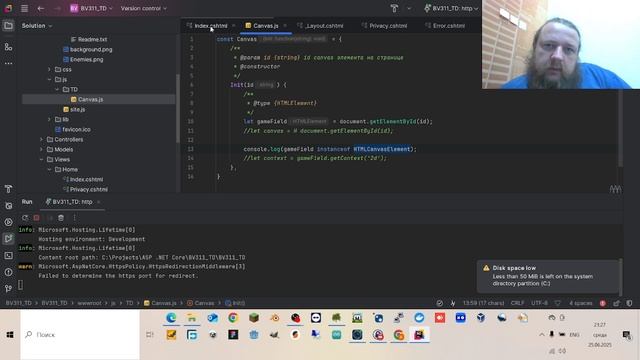Click caret position 13:59 in status bar
Viewport: 640px width, 360px height.
tap(483, 303)
